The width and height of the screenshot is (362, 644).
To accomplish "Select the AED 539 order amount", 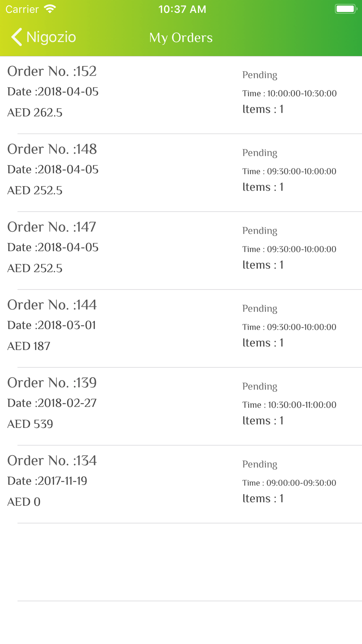I will pos(30,424).
